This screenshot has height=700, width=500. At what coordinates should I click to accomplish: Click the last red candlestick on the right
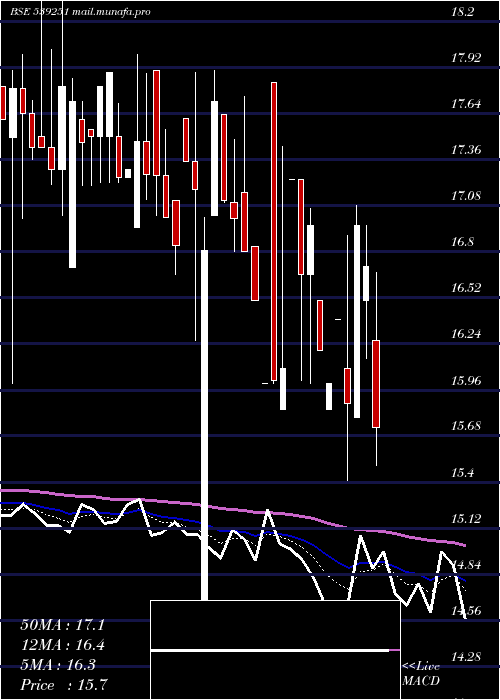376,384
